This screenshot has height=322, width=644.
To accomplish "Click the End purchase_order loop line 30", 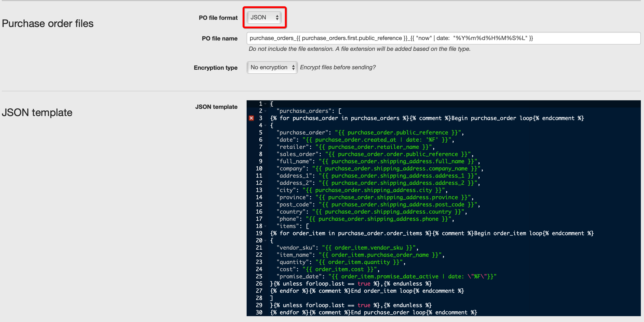I will 373,313.
